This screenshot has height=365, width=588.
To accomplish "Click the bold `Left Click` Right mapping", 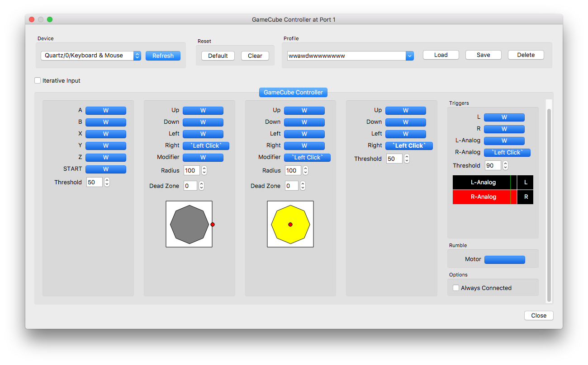I will 409,145.
